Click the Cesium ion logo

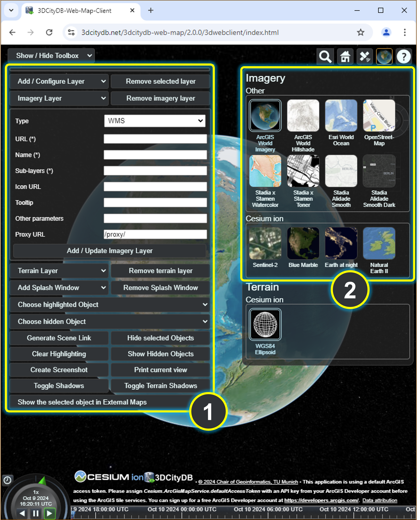109,477
